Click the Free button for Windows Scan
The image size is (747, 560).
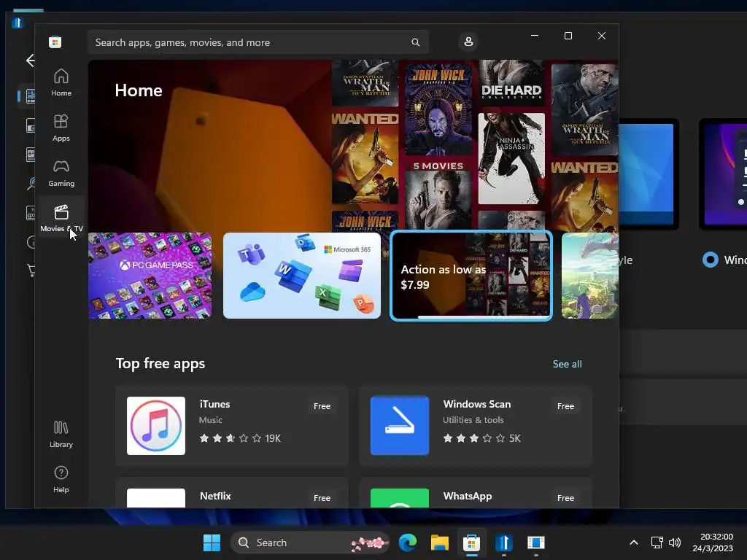click(565, 406)
